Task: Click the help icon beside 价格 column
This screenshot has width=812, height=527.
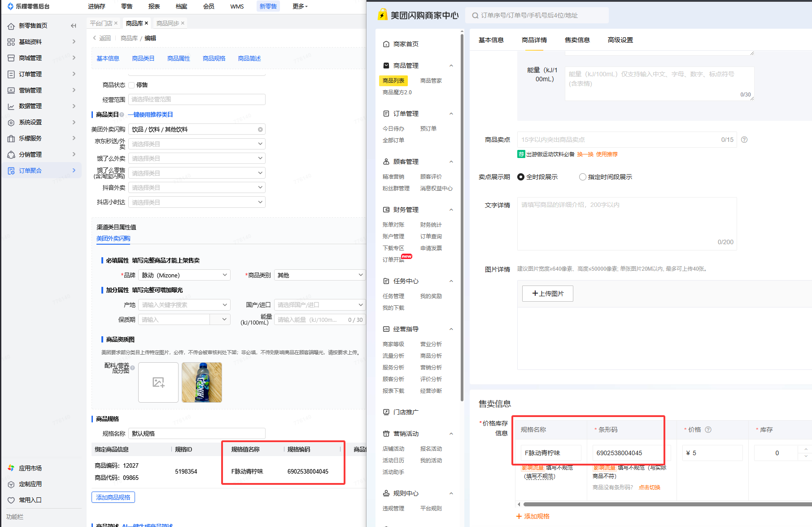Action: [708, 430]
